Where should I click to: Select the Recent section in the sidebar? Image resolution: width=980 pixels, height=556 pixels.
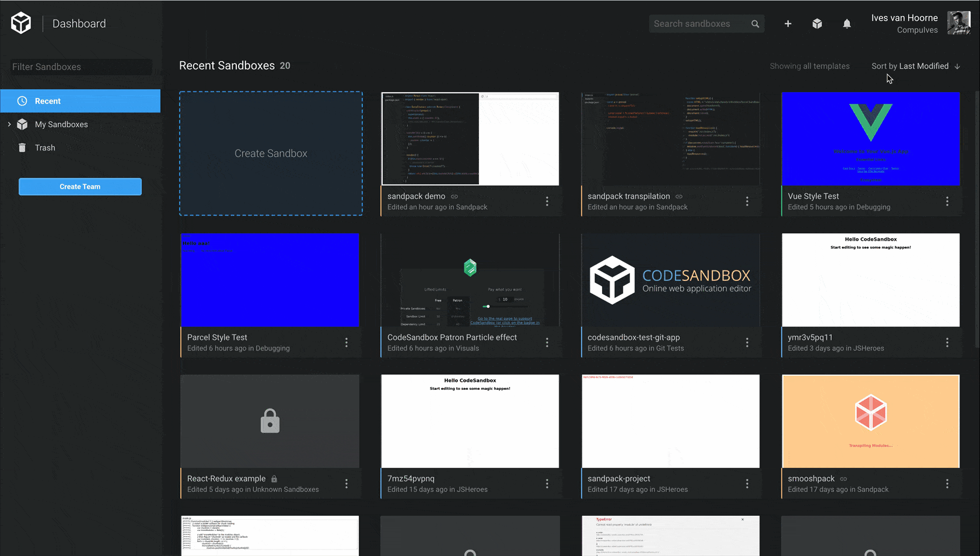point(48,101)
